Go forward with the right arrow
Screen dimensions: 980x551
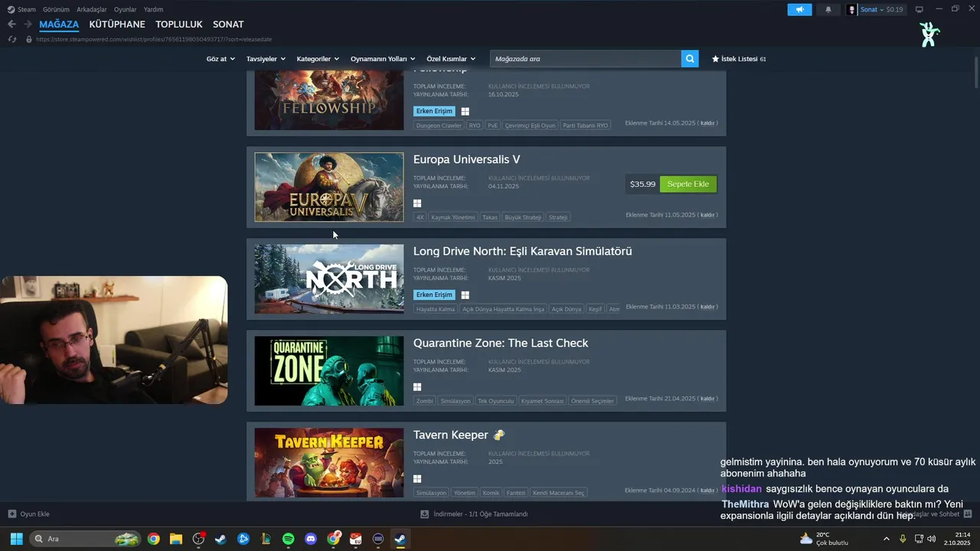tap(28, 24)
